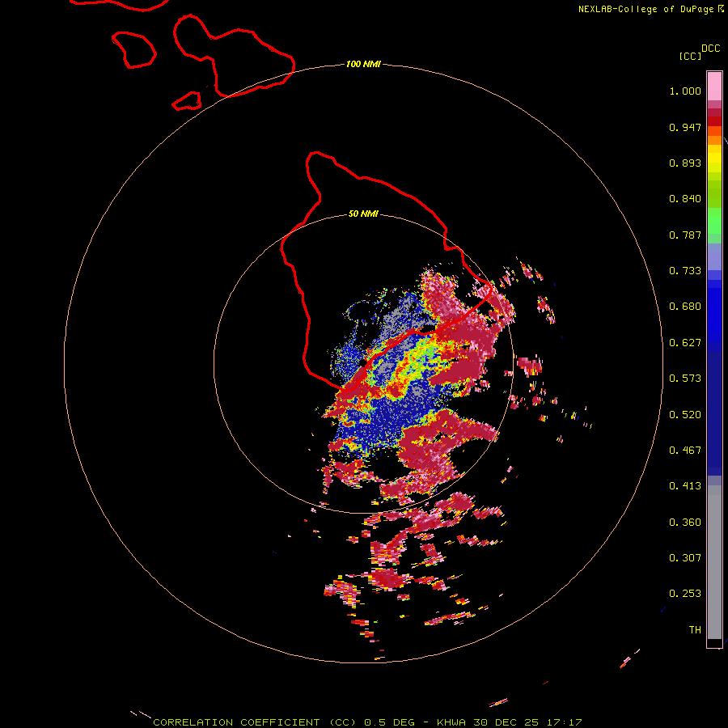Click the 0.840 scale value
Screen dimensions: 728x728
click(x=685, y=199)
